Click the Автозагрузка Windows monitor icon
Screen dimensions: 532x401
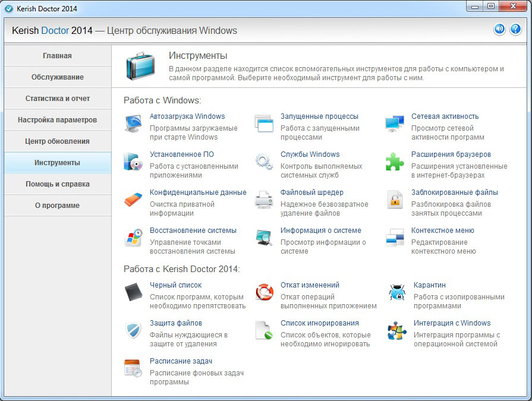tap(133, 124)
